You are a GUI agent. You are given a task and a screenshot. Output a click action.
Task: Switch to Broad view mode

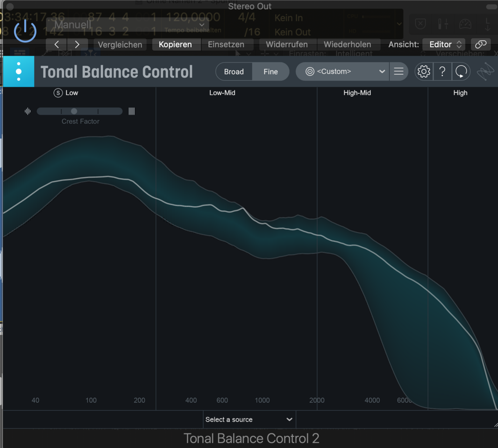[x=234, y=72]
